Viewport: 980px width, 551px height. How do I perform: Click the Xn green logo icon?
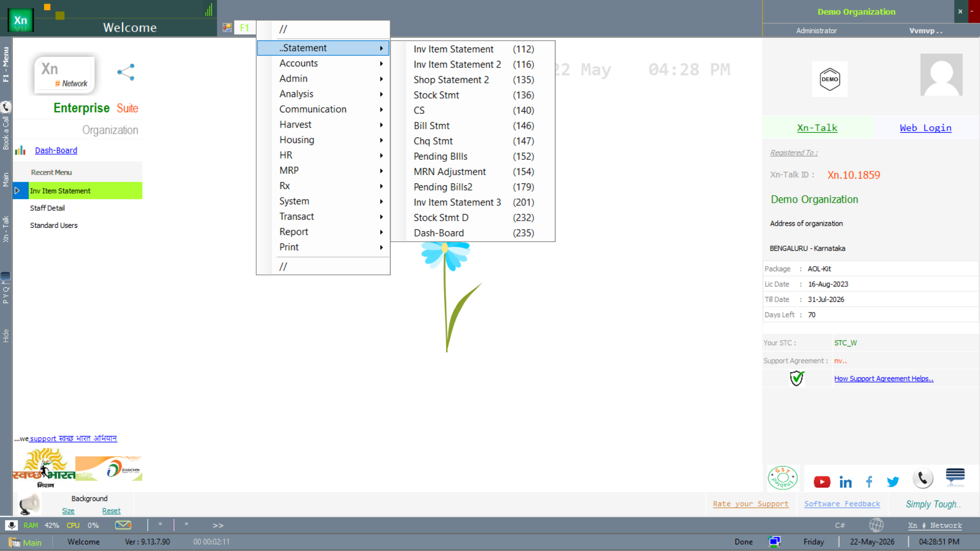20,20
